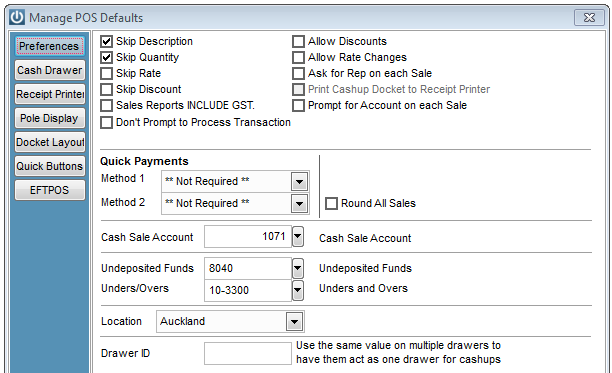Screen dimensions: 612x373
Task: Enable Skip Rate checkbox
Action: (x=106, y=73)
